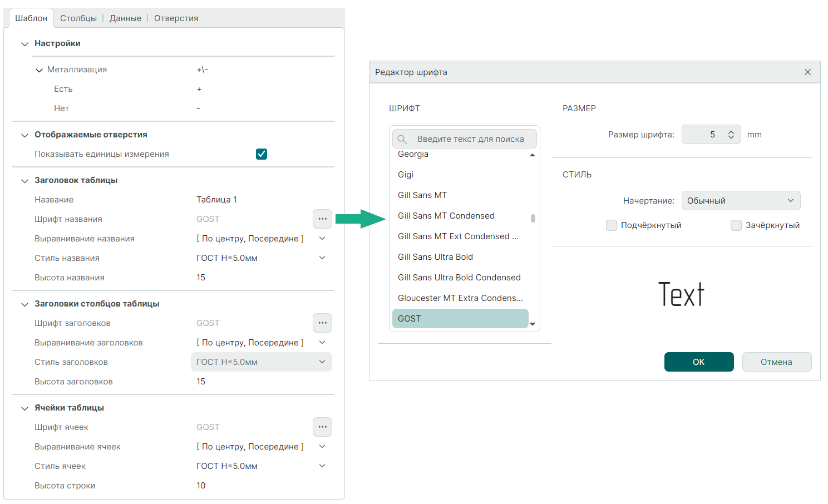Click the Отмена button
828x504 pixels.
click(776, 362)
